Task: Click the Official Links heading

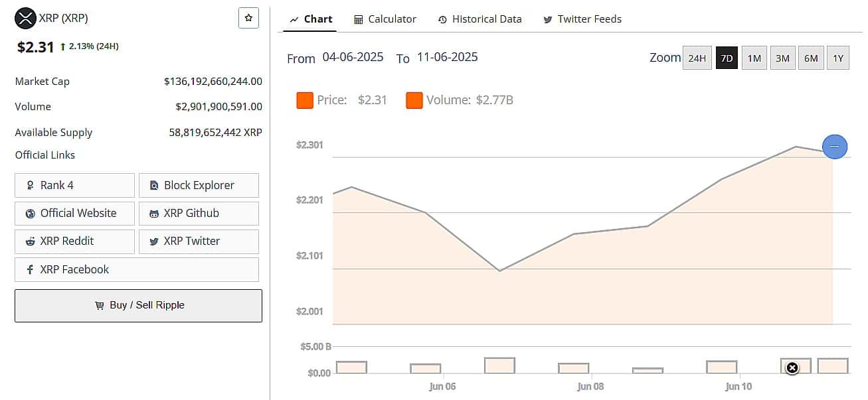Action: 45,155
